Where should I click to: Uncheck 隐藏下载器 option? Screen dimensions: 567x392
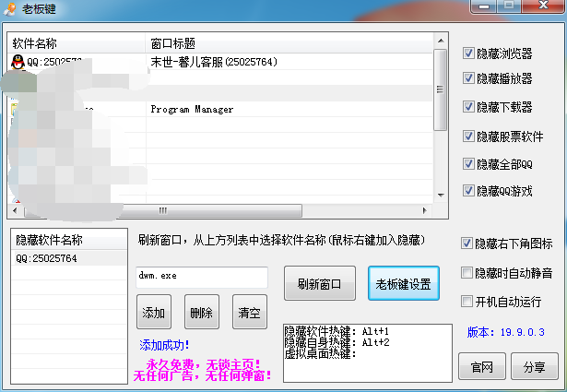coord(468,107)
